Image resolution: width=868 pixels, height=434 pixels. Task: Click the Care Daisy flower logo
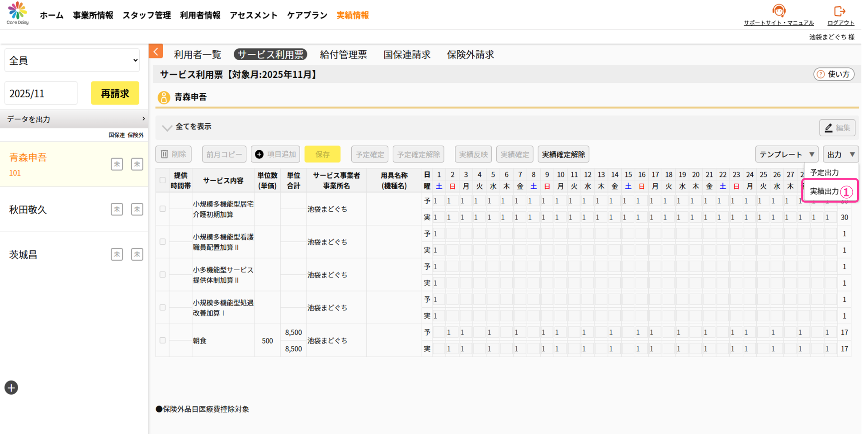coord(17,11)
